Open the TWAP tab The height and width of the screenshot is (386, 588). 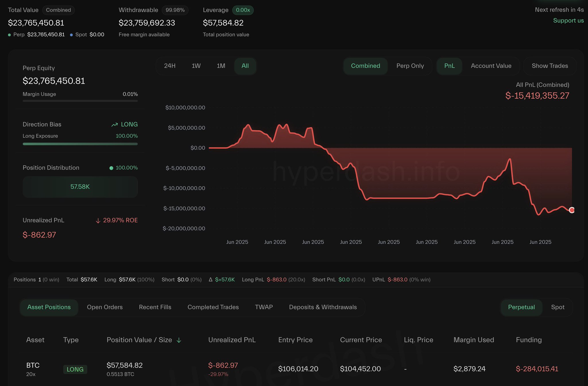(264, 307)
